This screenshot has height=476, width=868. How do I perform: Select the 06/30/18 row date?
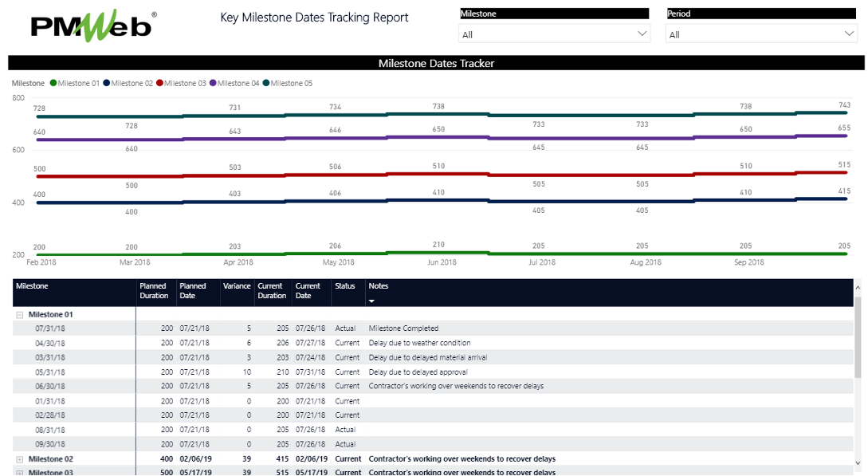pyautogui.click(x=50, y=387)
